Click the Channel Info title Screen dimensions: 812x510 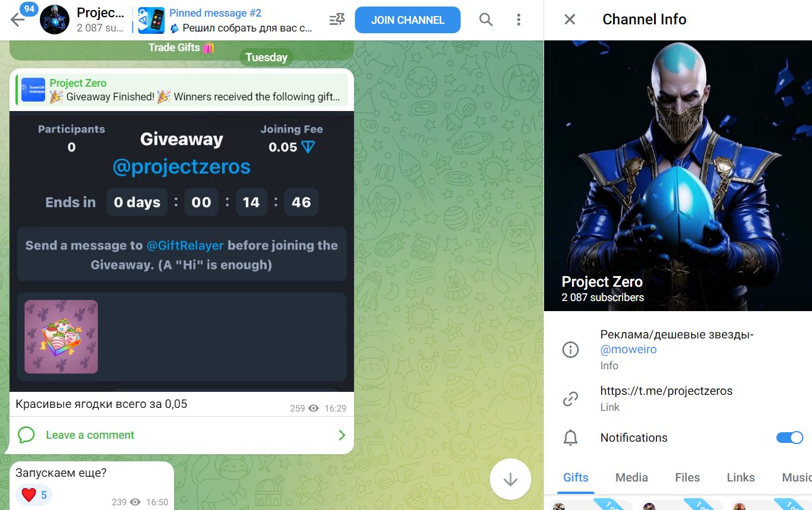click(x=644, y=20)
